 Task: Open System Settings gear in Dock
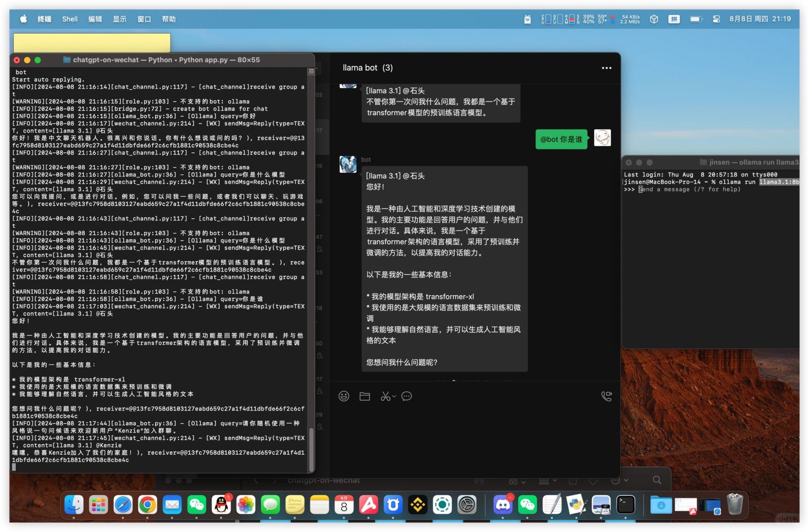pyautogui.click(x=467, y=504)
